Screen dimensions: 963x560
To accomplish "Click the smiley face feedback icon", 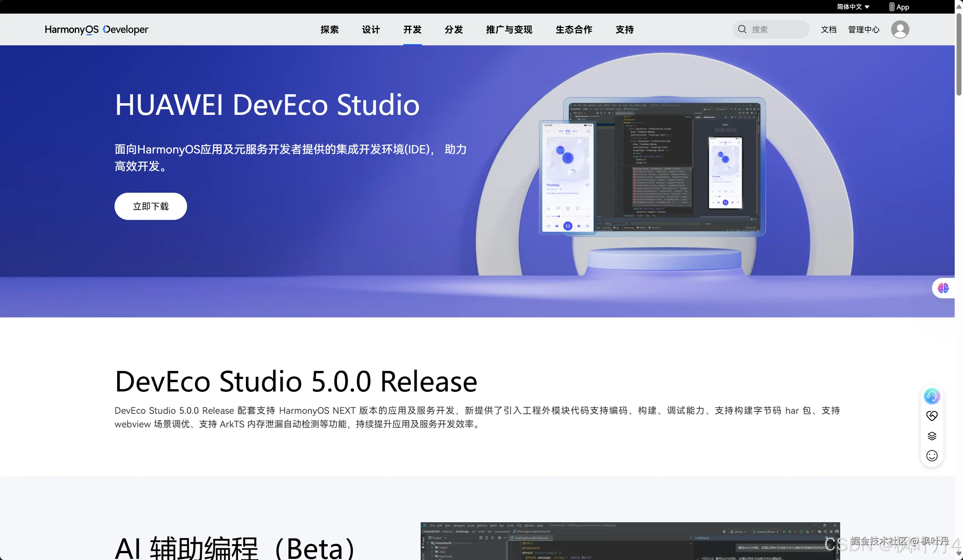I will pos(932,456).
